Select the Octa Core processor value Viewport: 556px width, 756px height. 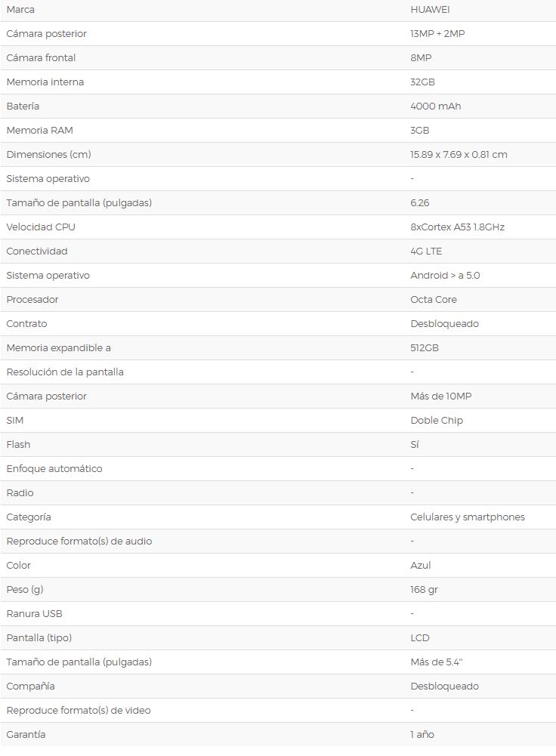(434, 299)
